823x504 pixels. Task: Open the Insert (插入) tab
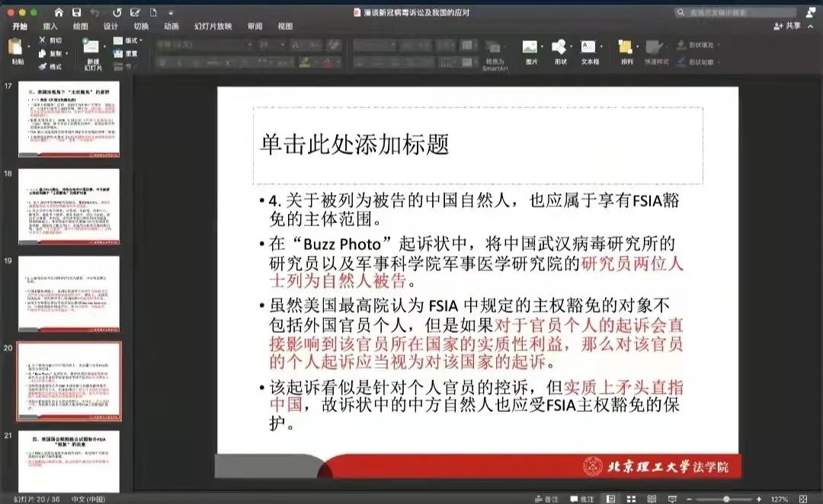pos(50,26)
